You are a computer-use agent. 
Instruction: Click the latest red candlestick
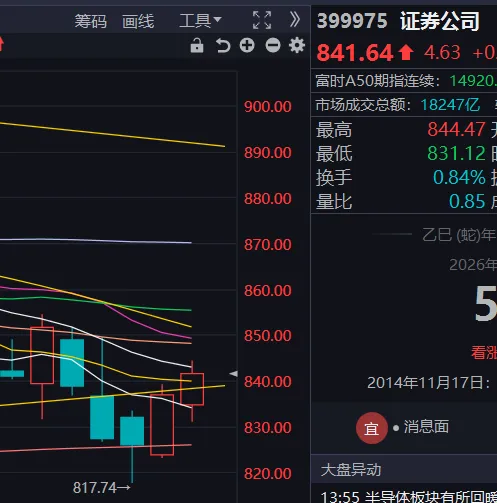click(192, 389)
